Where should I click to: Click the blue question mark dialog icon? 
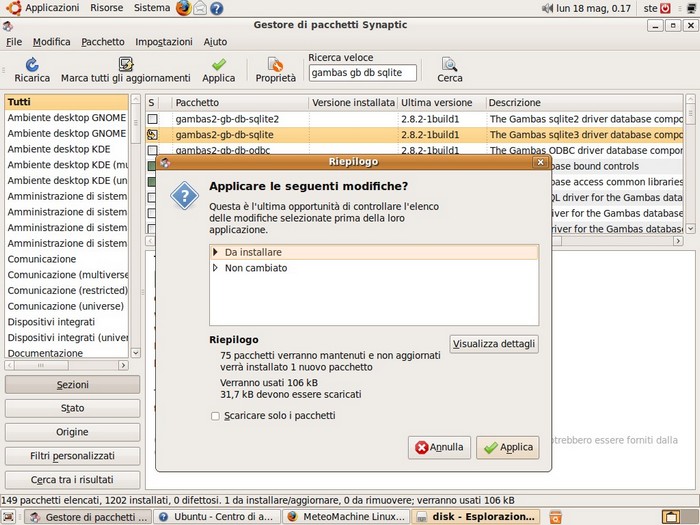(184, 196)
